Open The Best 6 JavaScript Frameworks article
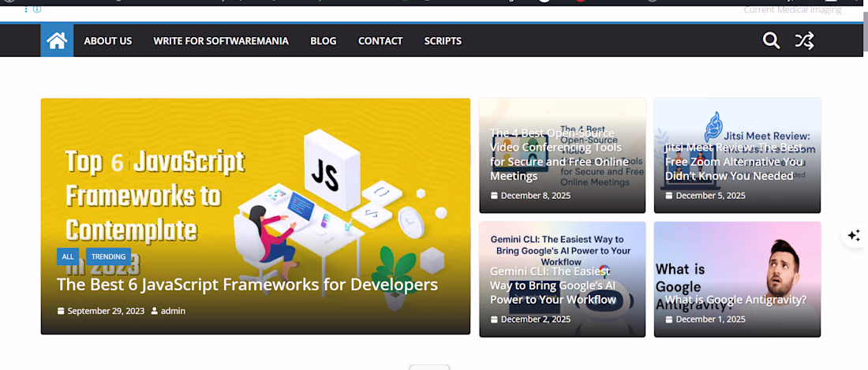Viewport: 868px width, 370px height. pyautogui.click(x=247, y=284)
